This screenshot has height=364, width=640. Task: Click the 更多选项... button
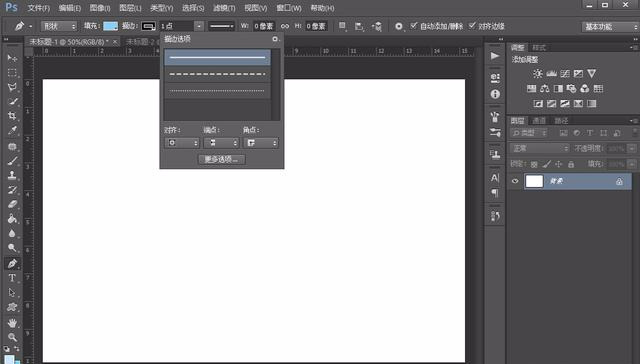(222, 160)
